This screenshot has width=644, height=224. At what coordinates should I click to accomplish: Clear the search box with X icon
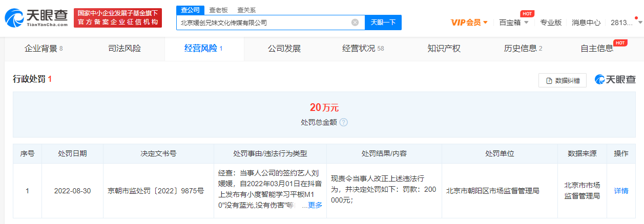tap(355, 23)
